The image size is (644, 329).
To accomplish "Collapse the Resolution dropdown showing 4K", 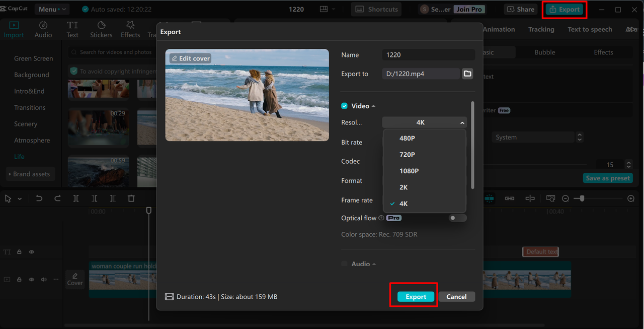I will 424,122.
